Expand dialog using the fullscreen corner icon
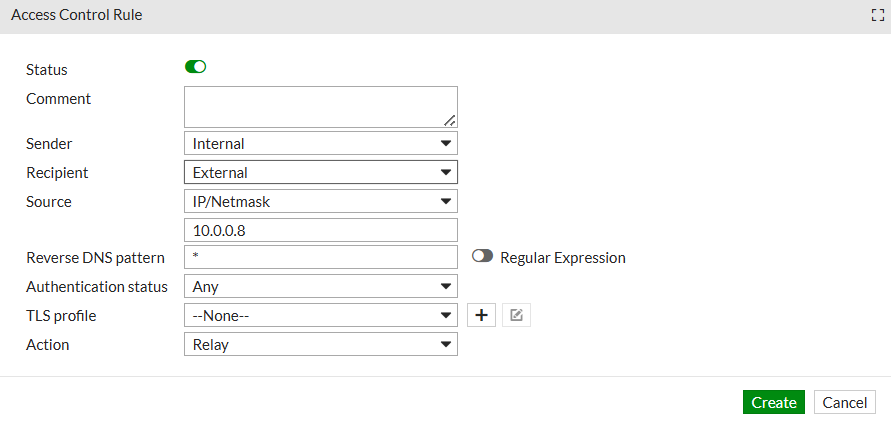The width and height of the screenshot is (891, 423). point(878,16)
